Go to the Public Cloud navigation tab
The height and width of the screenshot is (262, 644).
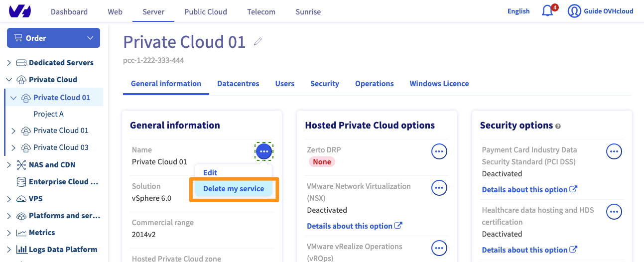tap(205, 11)
